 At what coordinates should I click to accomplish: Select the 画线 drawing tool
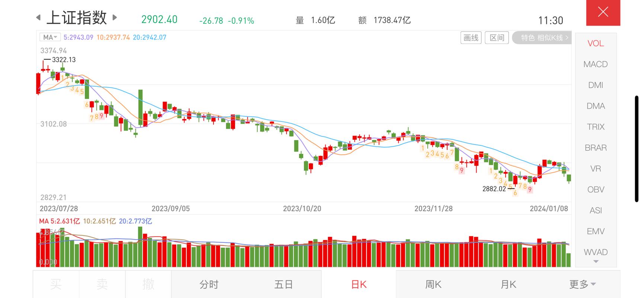471,37
